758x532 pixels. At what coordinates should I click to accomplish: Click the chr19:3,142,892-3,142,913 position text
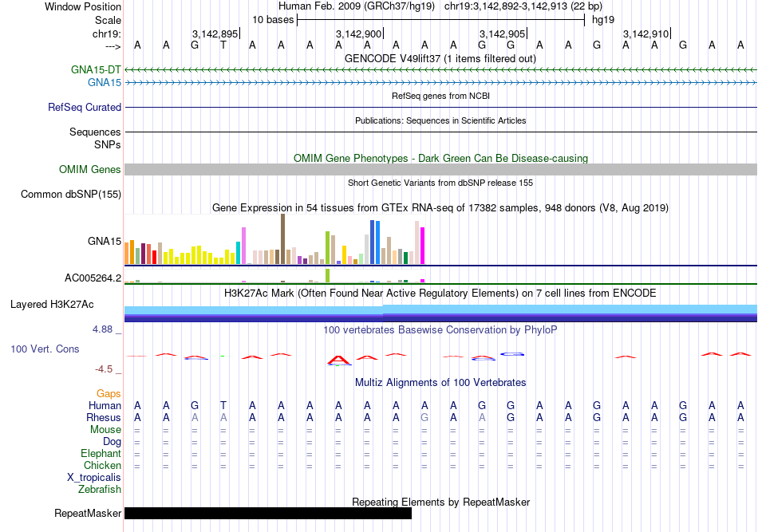pyautogui.click(x=523, y=6)
